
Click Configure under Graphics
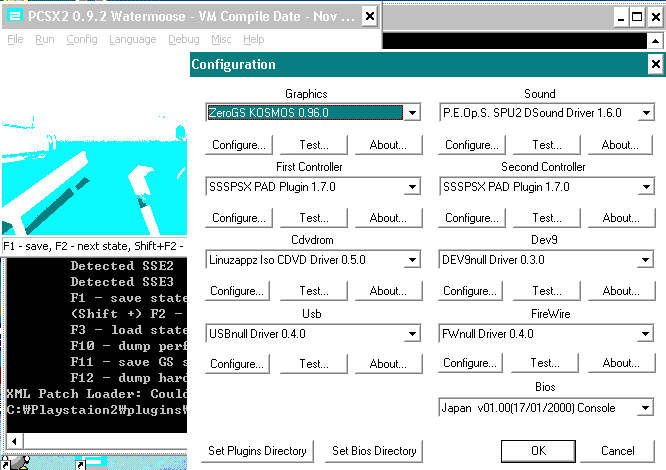click(239, 145)
